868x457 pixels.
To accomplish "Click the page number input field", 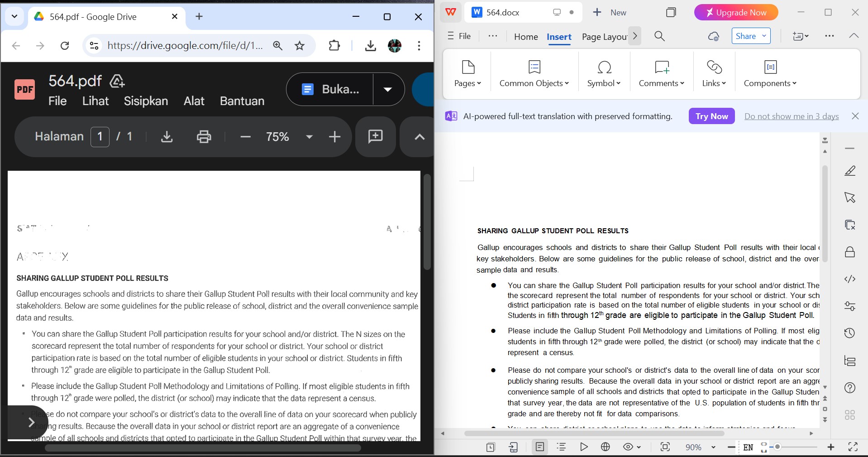I will coord(100,137).
